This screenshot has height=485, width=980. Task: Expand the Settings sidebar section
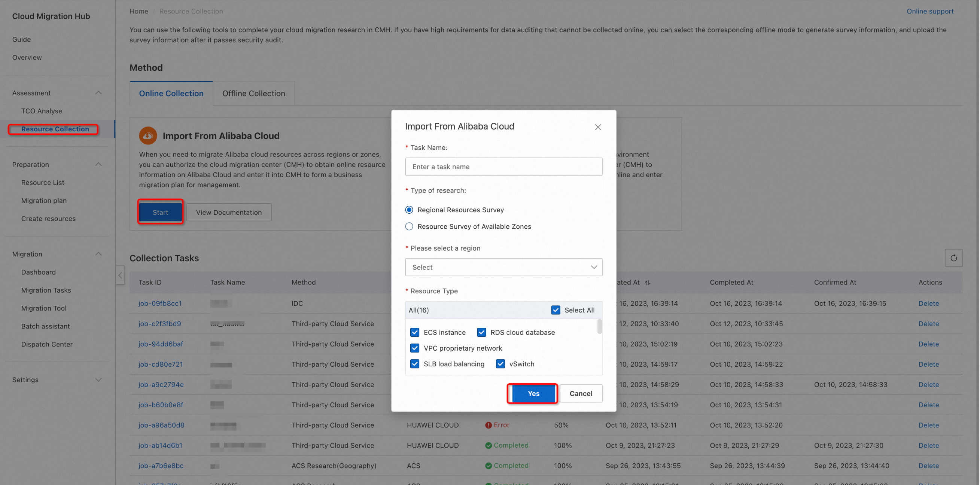[98, 379]
